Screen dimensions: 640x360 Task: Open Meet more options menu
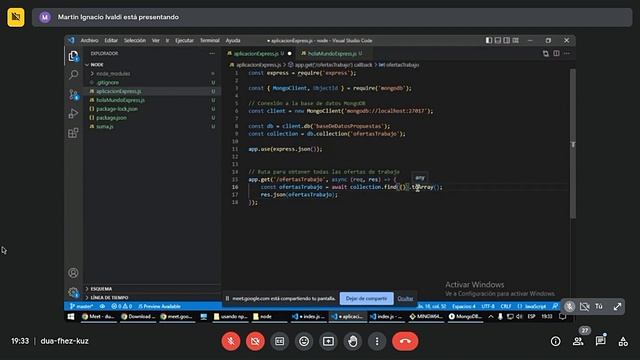coord(377,341)
